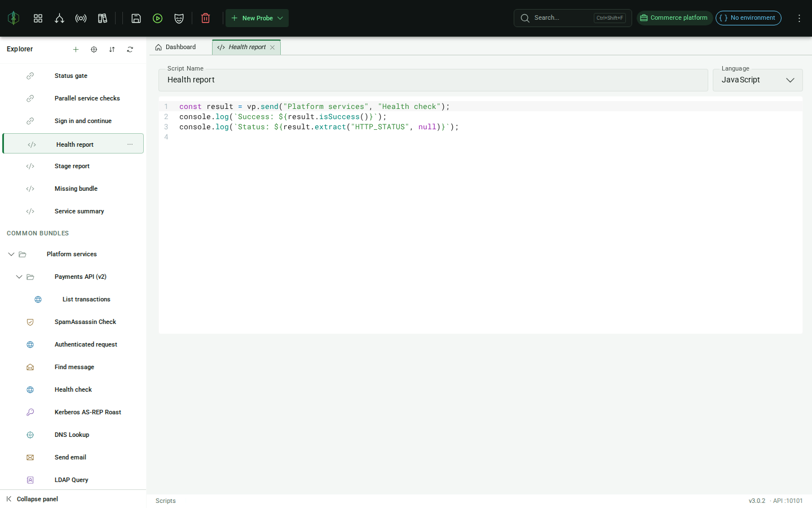Click the broadcast signal icon in the top bar
Image resolution: width=812 pixels, height=508 pixels.
pos(81,18)
